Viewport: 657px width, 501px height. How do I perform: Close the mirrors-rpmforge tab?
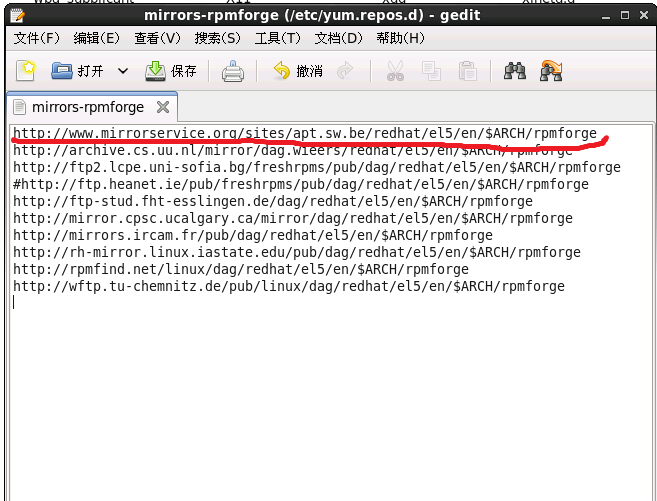coord(163,107)
